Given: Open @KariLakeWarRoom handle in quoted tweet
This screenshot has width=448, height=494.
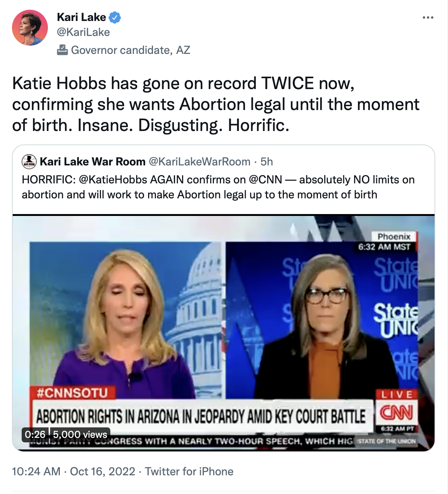Looking at the screenshot, I should tap(200, 162).
